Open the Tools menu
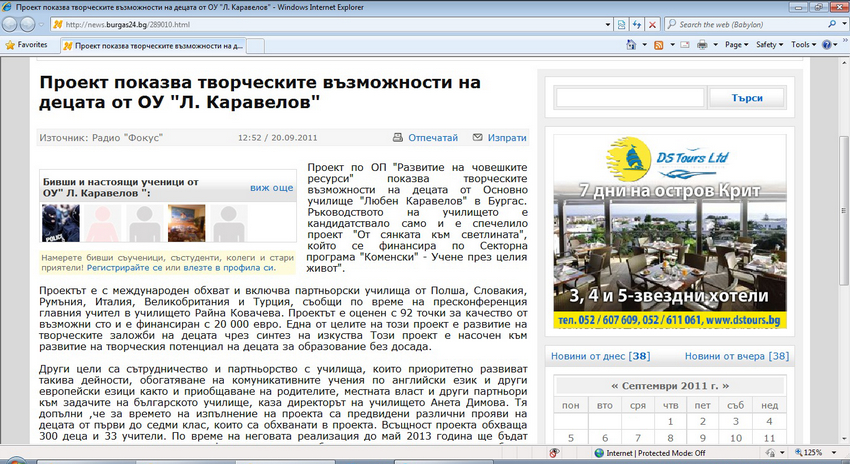 [803, 45]
